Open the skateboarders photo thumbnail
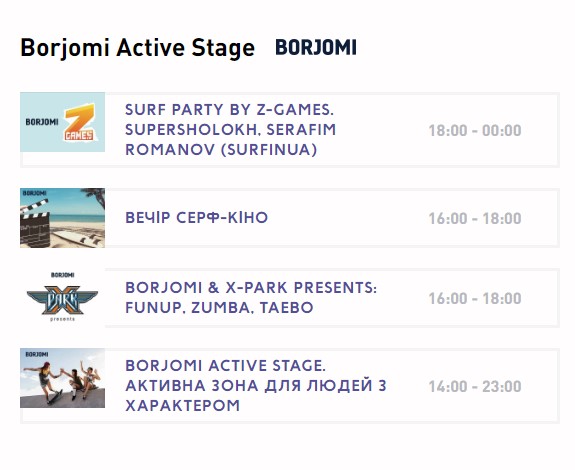575x470 pixels. click(62, 378)
